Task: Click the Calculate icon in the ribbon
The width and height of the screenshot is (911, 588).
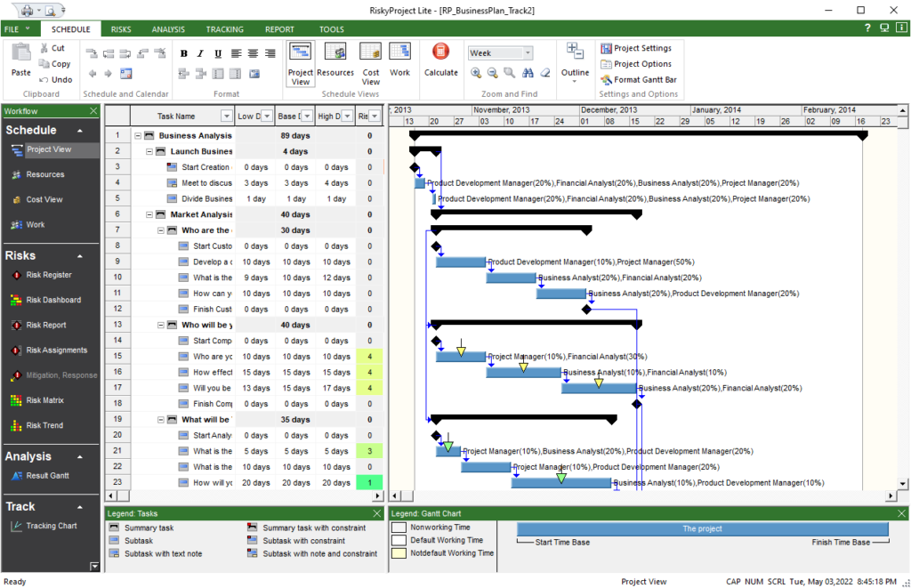Action: [x=440, y=59]
